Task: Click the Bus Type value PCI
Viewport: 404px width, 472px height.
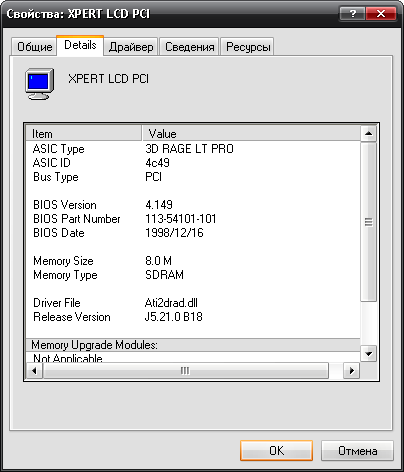Action: [x=153, y=177]
